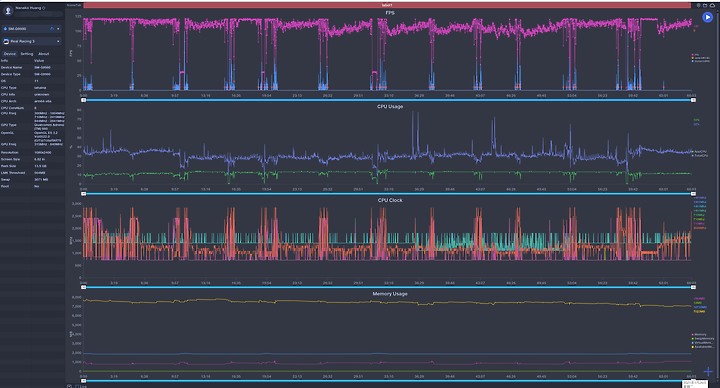Click the right handle of the CPU Usage range slider
Viewport: 720px width, 388px height.
coord(693,194)
